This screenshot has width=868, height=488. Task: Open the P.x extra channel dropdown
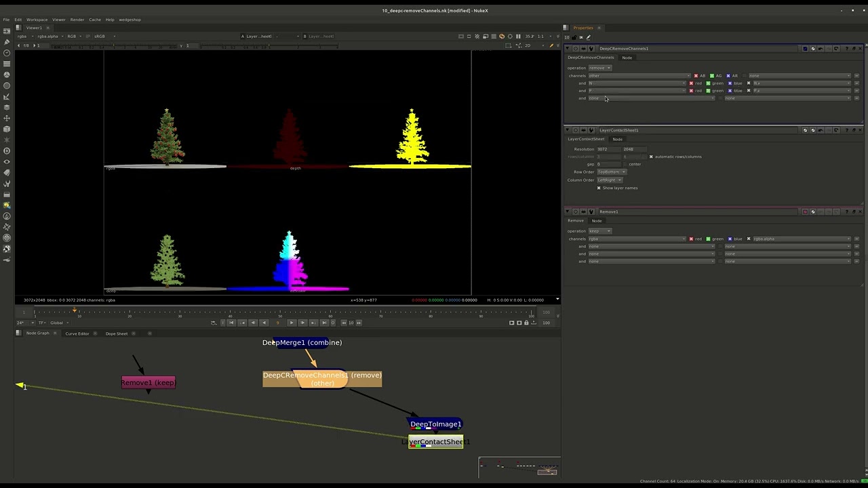click(801, 91)
